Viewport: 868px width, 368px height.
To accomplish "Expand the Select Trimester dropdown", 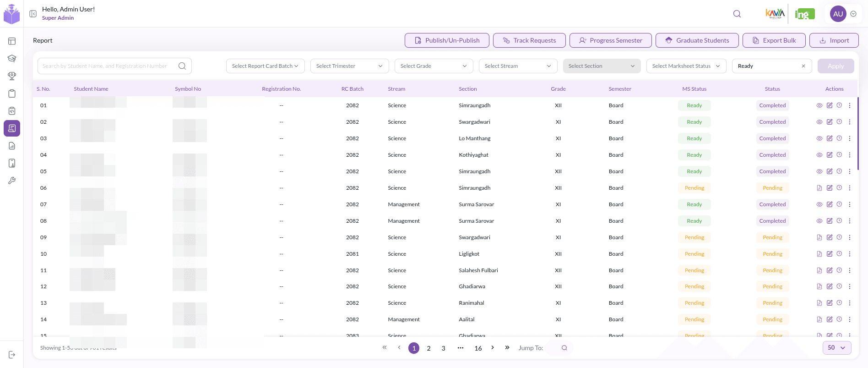I will (350, 66).
